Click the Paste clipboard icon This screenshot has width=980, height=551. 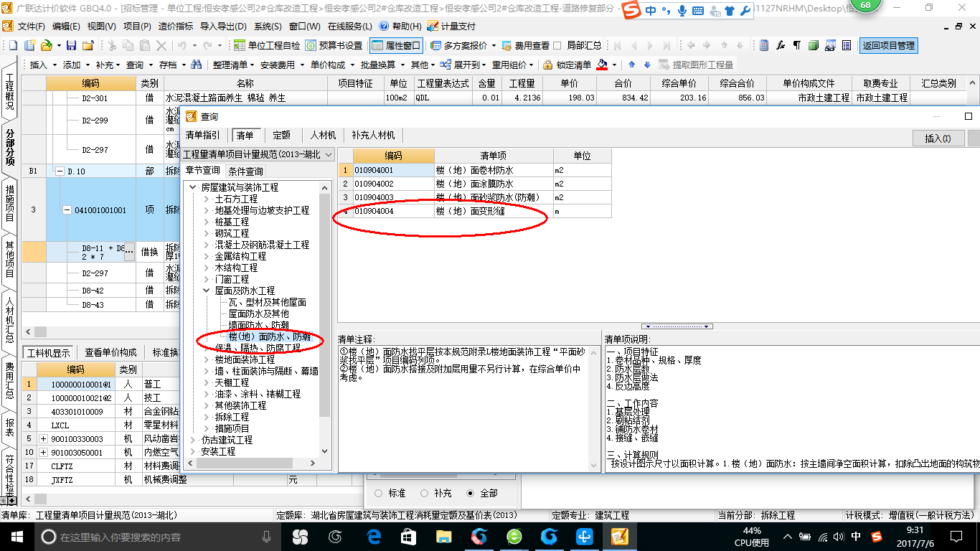[143, 45]
